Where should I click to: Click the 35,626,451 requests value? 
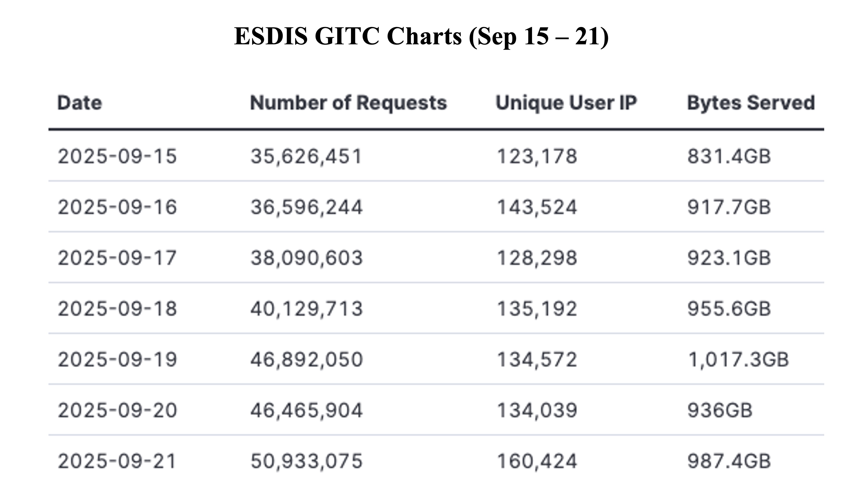coord(306,156)
